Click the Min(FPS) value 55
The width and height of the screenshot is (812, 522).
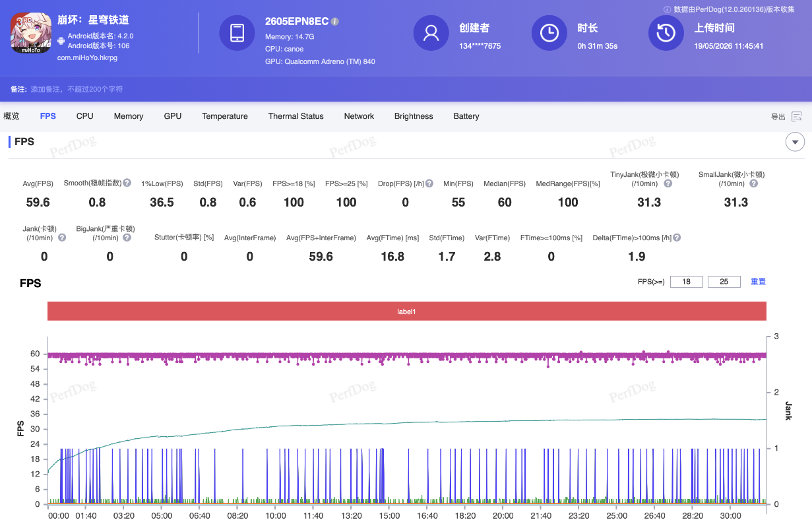[x=458, y=203]
